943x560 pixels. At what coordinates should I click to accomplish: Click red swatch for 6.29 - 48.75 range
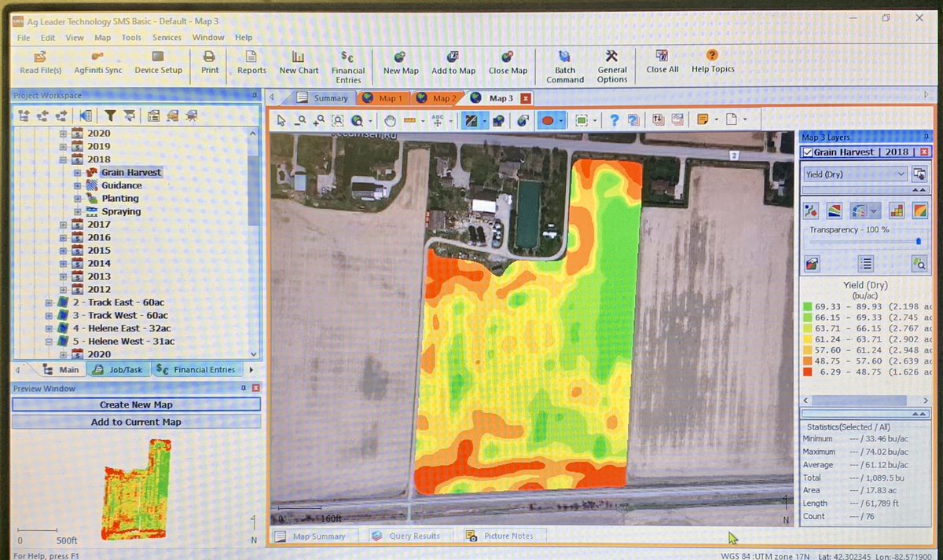pos(807,372)
